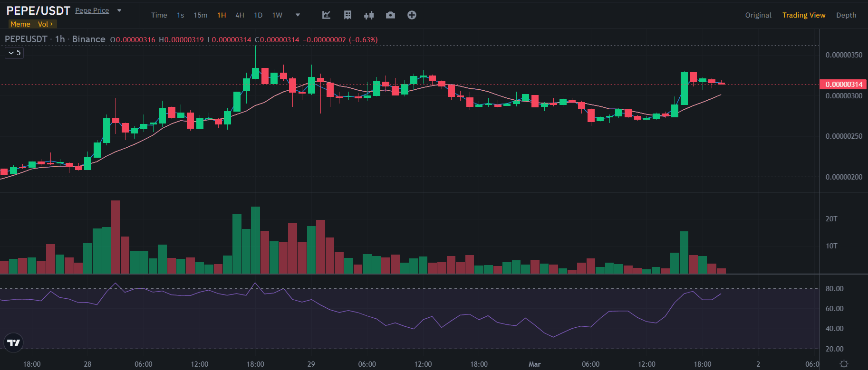Open the technical indicators chart icon
Screen dimensions: 868x370
click(326, 15)
